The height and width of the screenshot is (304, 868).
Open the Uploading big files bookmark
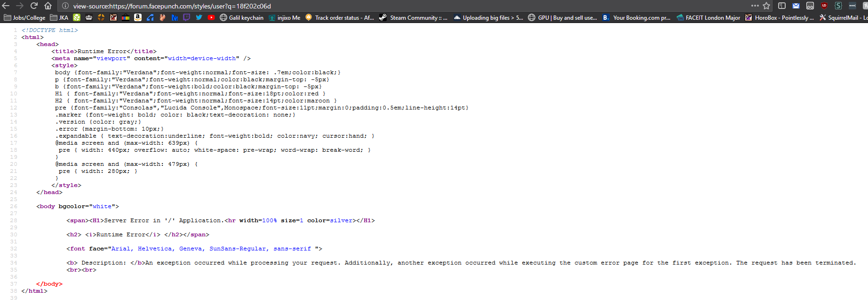[x=488, y=17]
